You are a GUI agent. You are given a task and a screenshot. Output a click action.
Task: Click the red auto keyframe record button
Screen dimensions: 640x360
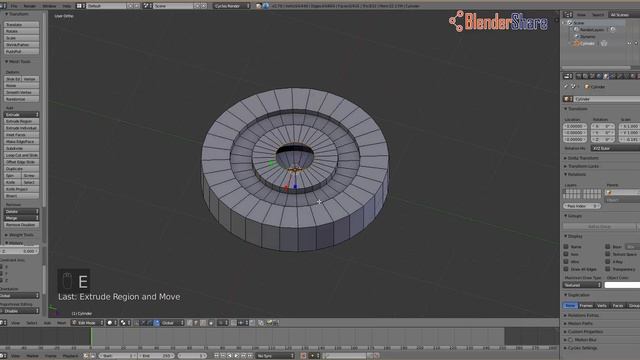coord(303,356)
